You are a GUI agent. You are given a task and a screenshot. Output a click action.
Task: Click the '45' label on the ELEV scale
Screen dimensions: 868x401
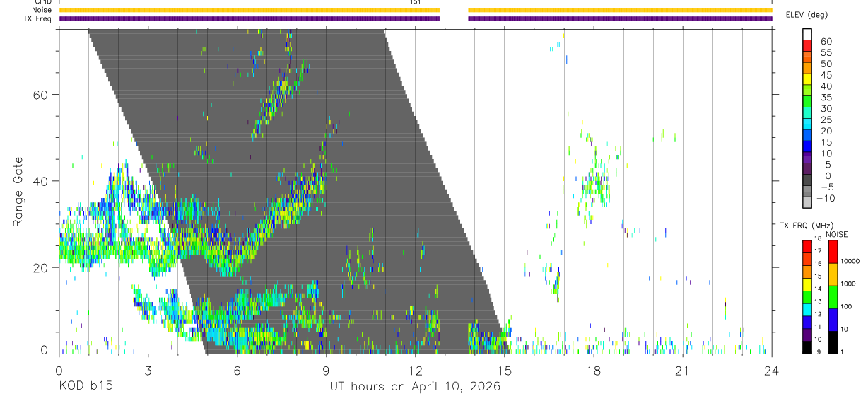826,75
